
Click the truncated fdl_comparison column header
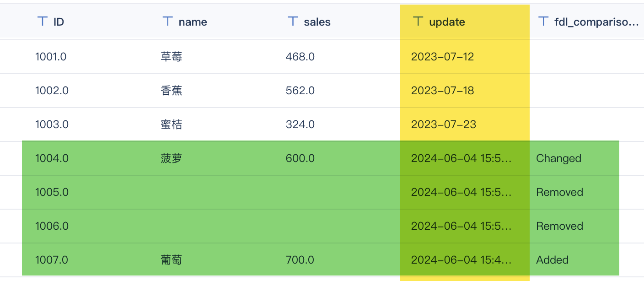click(596, 22)
